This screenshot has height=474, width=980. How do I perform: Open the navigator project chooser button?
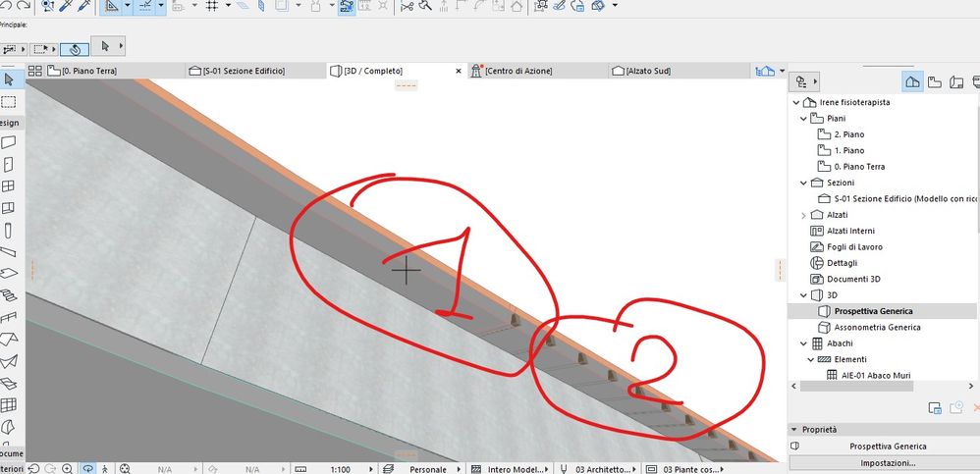pyautogui.click(x=804, y=81)
